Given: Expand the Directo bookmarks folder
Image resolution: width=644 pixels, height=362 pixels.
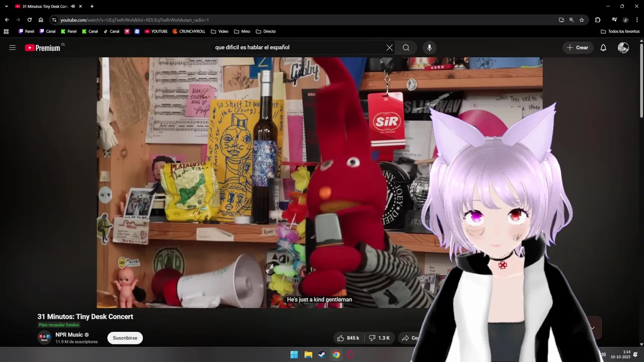Looking at the screenshot, I should point(266,31).
